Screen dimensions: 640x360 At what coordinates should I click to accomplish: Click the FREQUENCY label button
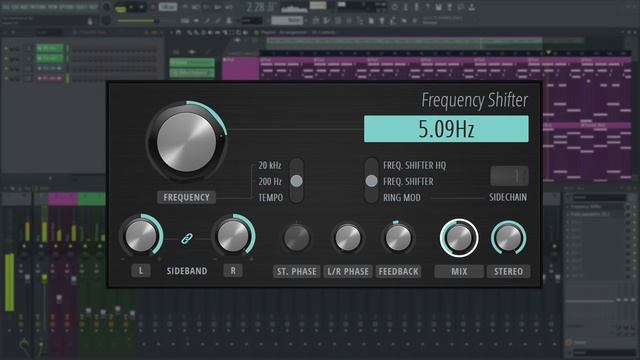(187, 198)
